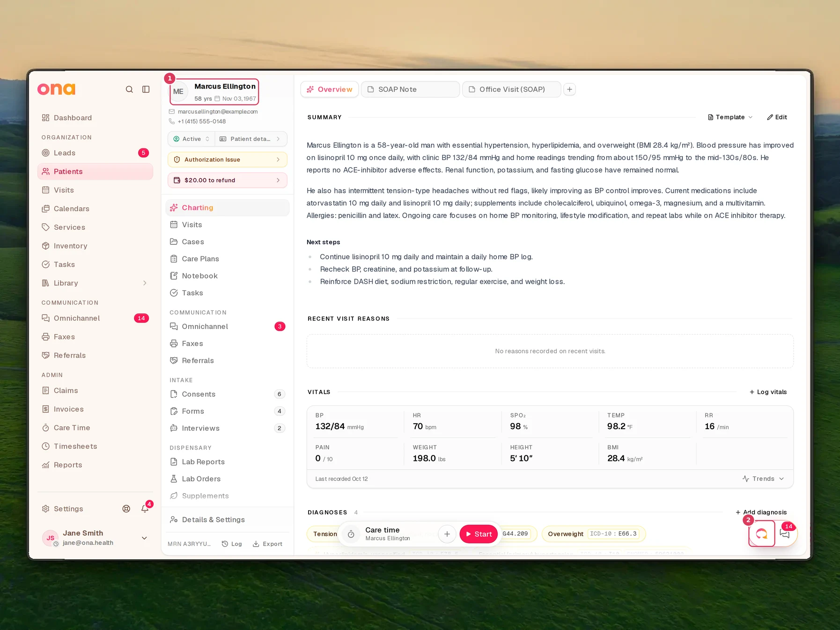Click the marcus.ellington@example.com email
Viewport: 840px width, 630px height.
coord(218,112)
